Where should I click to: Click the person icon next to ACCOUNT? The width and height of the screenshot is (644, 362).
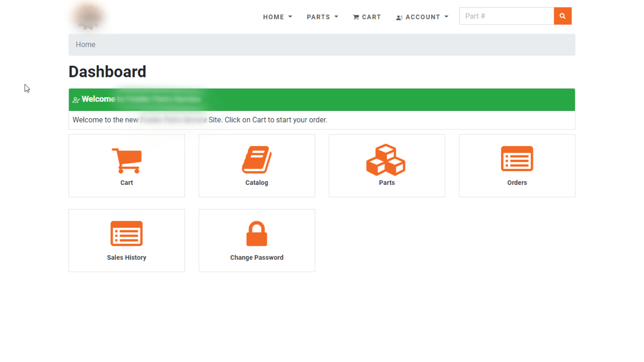399,17
